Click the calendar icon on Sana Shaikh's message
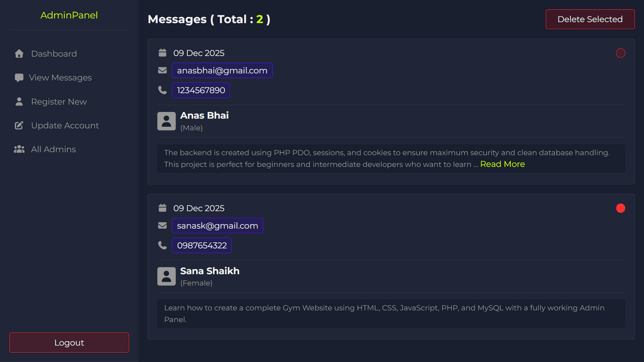This screenshot has height=362, width=644. (x=163, y=208)
